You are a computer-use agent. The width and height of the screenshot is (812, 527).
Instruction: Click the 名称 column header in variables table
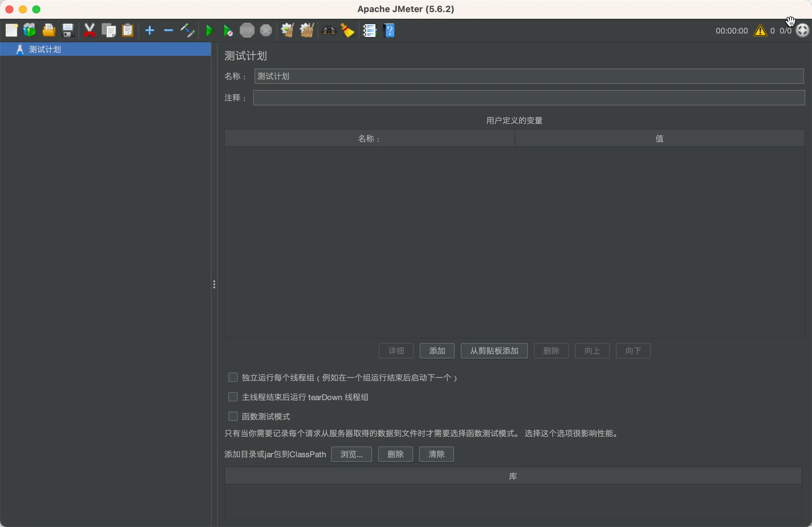(x=369, y=139)
